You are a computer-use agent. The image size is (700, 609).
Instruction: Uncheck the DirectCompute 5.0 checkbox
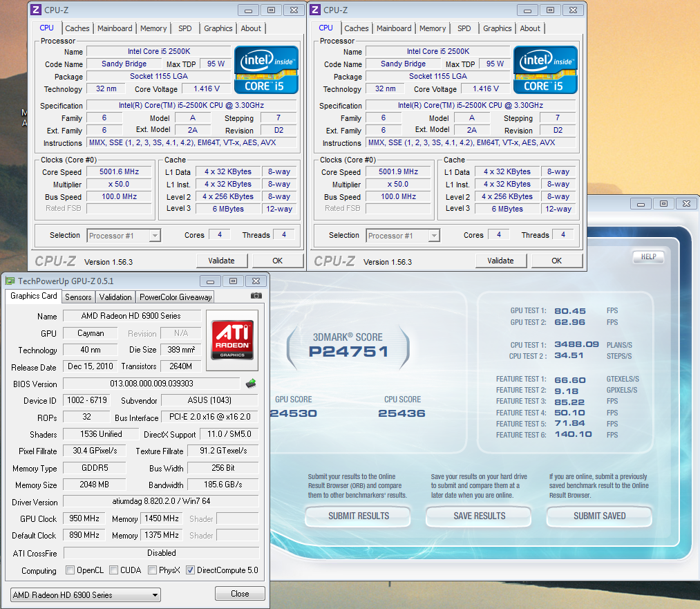190,570
